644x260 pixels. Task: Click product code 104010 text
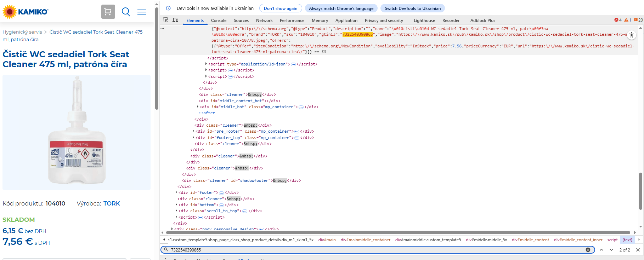[x=55, y=203]
